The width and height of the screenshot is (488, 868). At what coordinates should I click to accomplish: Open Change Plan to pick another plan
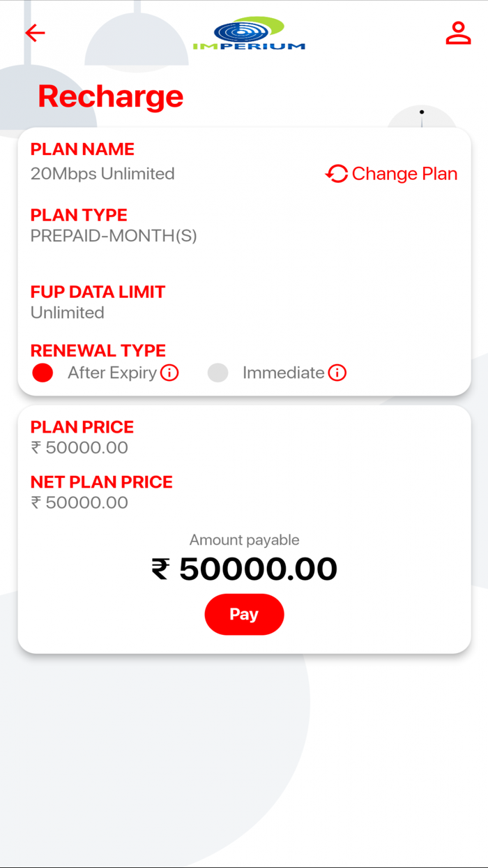(x=404, y=174)
